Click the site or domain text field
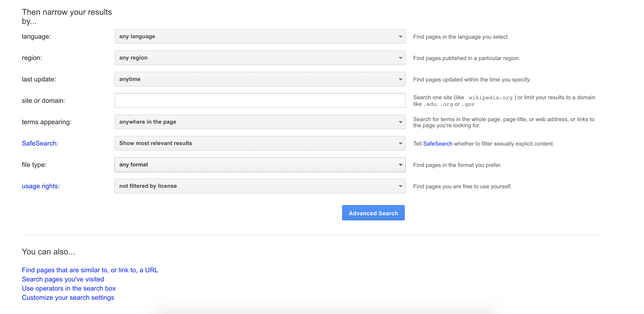This screenshot has width=644, height=314. pos(260,101)
